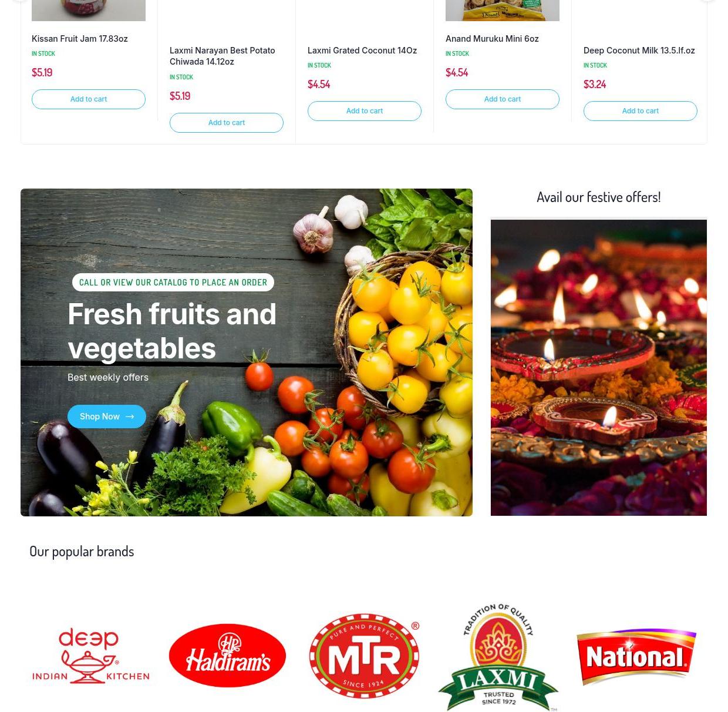View Anand Muruku Mini 6oz details
The image size is (728, 712).
[x=492, y=39]
